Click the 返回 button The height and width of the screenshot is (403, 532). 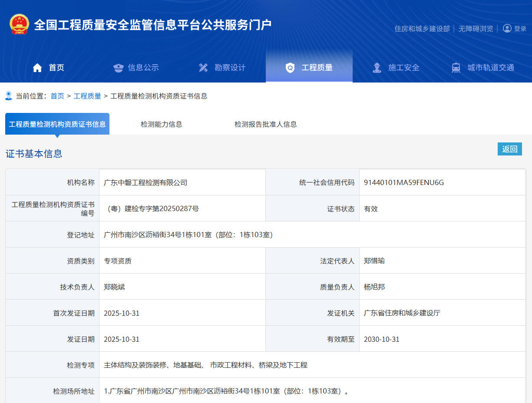(509, 149)
